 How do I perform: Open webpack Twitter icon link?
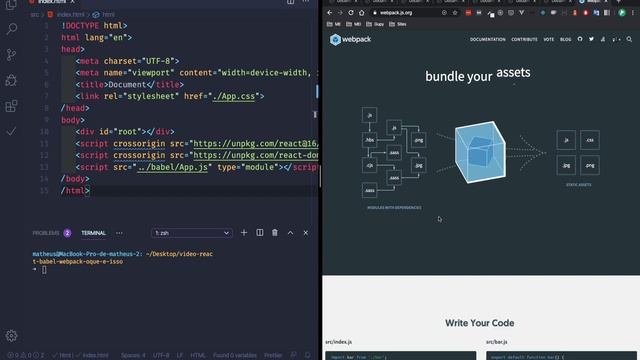coord(591,39)
